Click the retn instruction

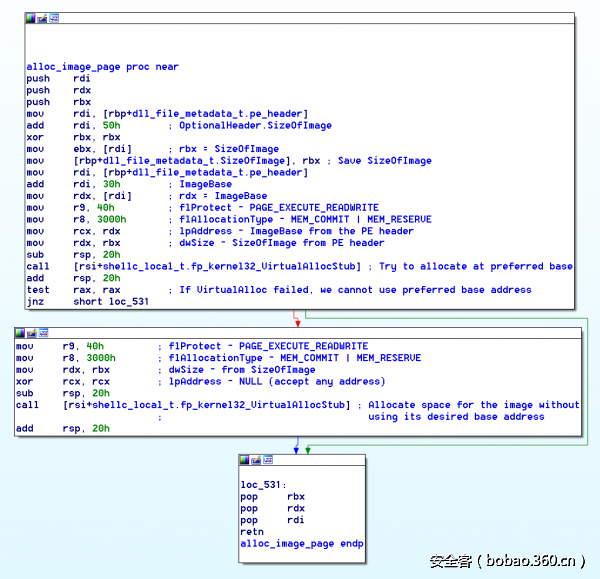pos(252,532)
